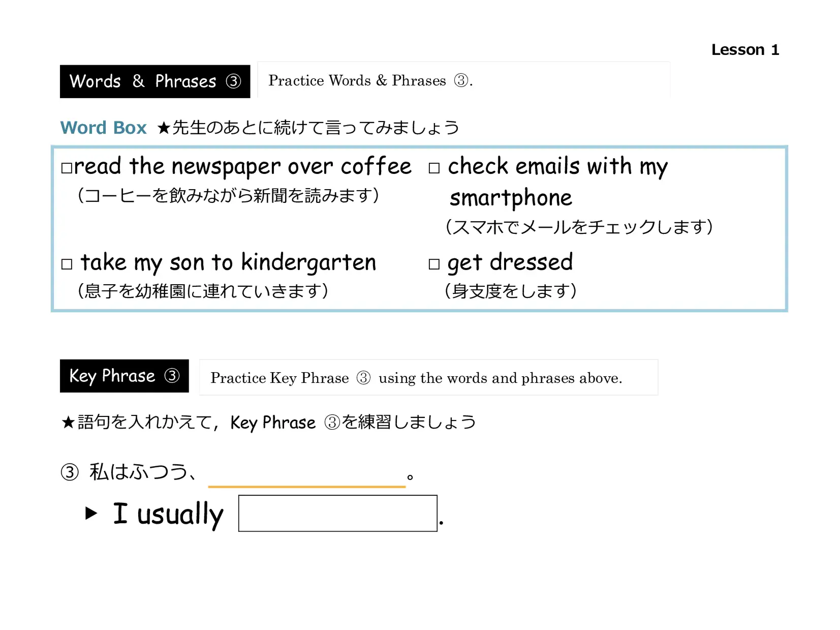Click the "Practice Key Phrase ③ using the words" box
840x630 pixels.
(x=428, y=377)
